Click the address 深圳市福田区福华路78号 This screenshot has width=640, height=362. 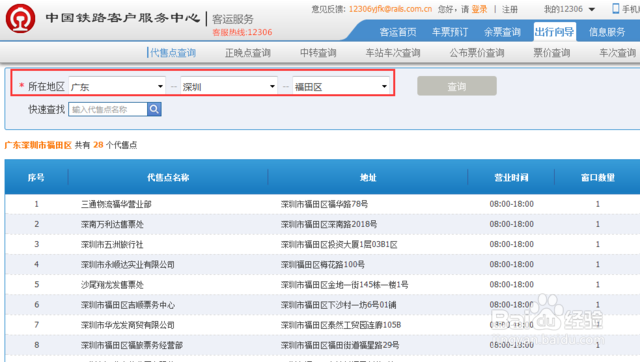coord(324,204)
